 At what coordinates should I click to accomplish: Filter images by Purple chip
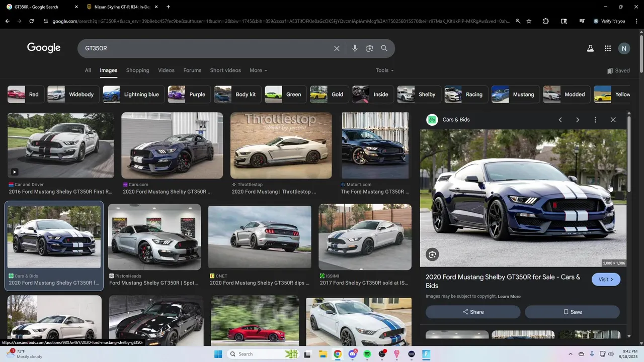189,95
